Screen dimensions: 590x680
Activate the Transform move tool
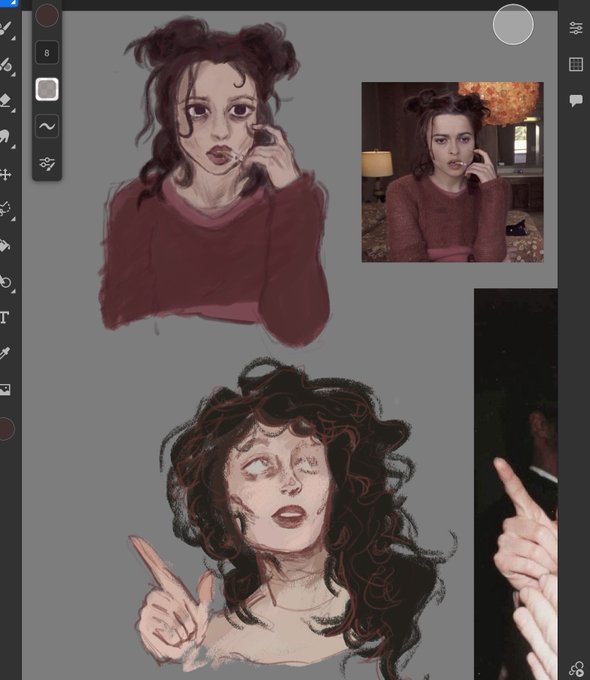click(x=5, y=175)
